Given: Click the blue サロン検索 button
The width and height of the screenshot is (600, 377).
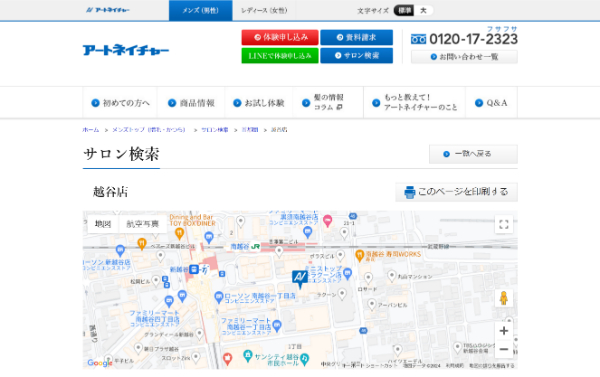Looking at the screenshot, I should 357,55.
